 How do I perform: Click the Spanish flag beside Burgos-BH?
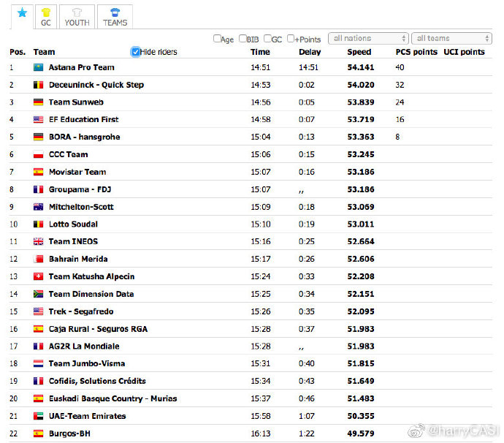click(x=38, y=433)
